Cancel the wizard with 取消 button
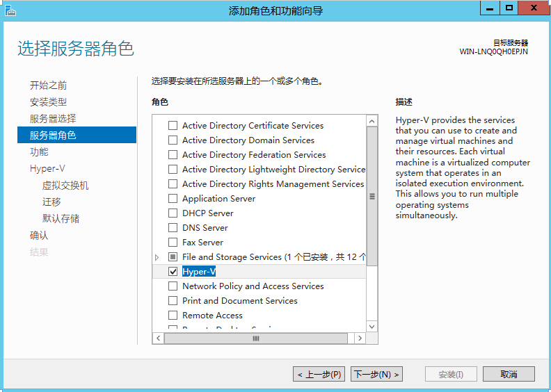This screenshot has width=551, height=392. (509, 375)
